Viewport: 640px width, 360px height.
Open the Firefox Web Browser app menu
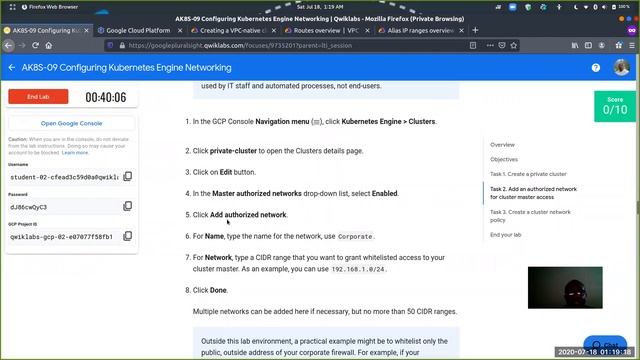coord(49,7)
